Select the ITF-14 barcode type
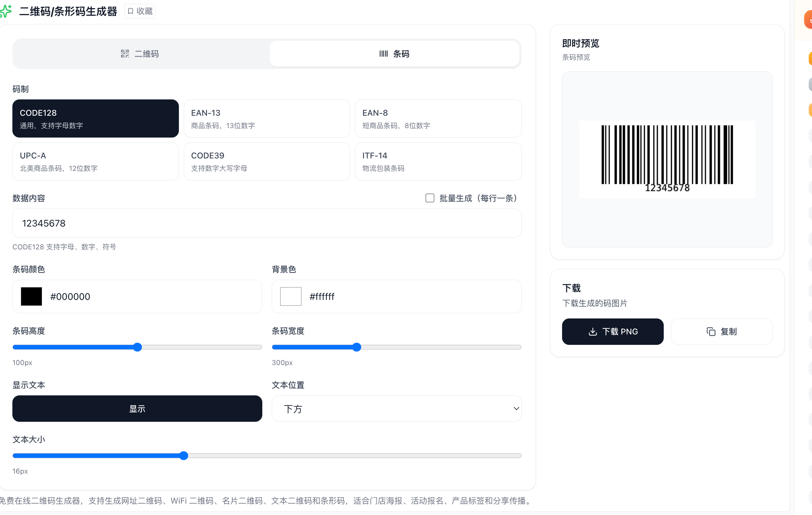This screenshot has width=812, height=515. coord(438,162)
